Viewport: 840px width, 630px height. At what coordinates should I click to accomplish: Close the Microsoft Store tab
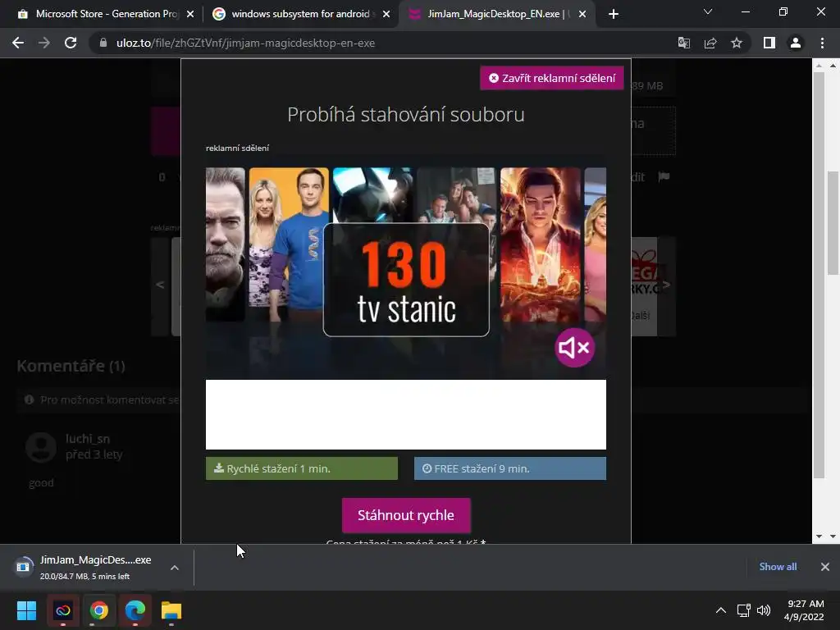coord(190,14)
